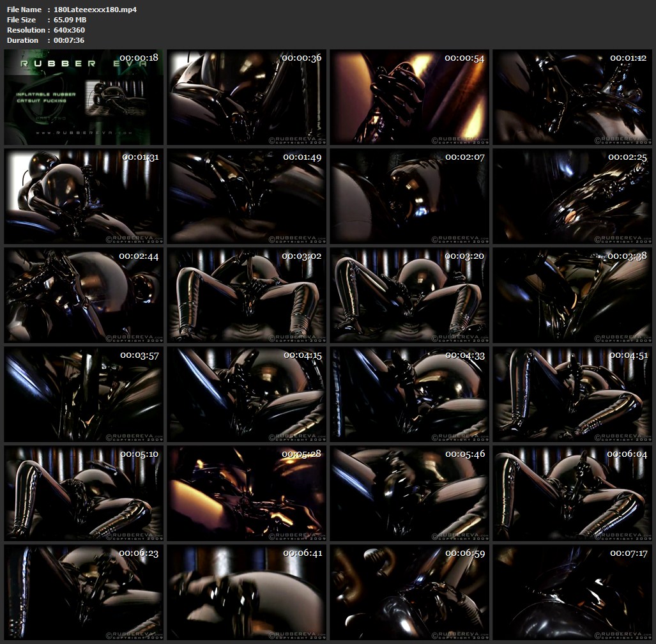Select the thumbnail at 00:02:44
The height and width of the screenshot is (644, 656).
click(84, 295)
